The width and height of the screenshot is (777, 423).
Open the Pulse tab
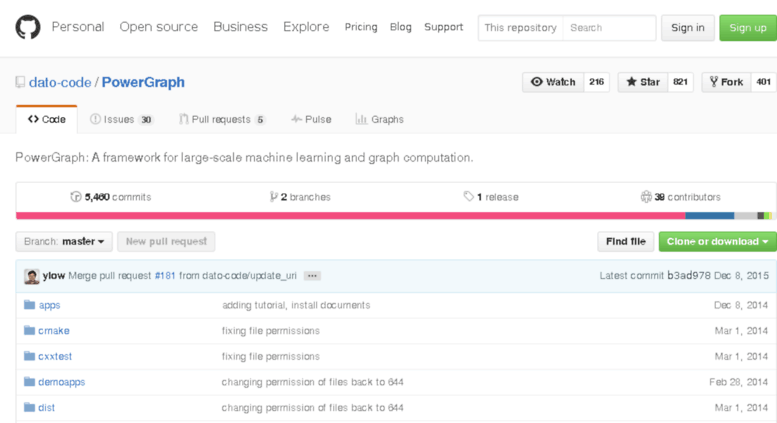point(311,119)
